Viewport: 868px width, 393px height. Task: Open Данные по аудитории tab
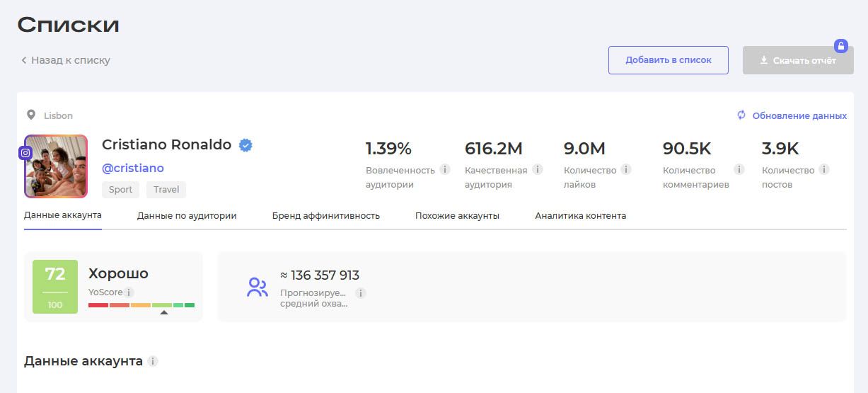pyautogui.click(x=187, y=216)
